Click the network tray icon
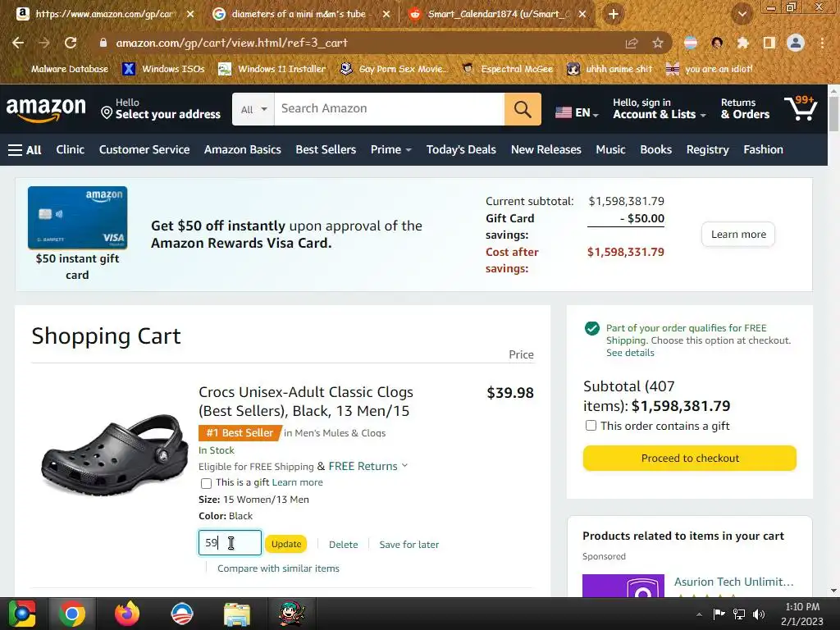 tap(739, 614)
